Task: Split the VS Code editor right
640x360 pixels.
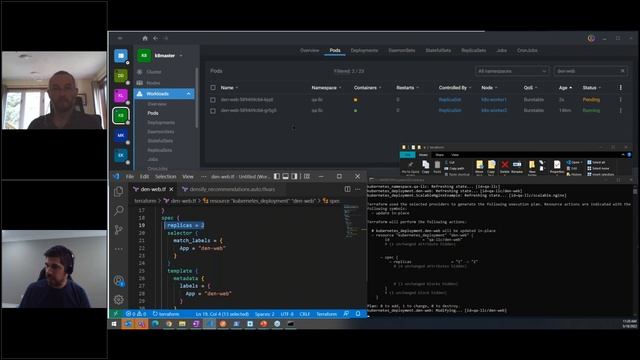Action: point(347,189)
